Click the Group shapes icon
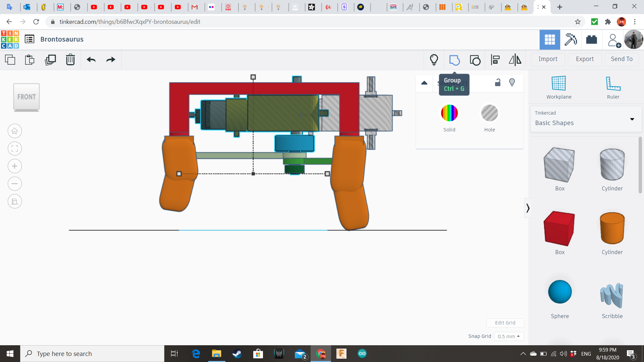The height and width of the screenshot is (362, 644). click(x=454, y=60)
